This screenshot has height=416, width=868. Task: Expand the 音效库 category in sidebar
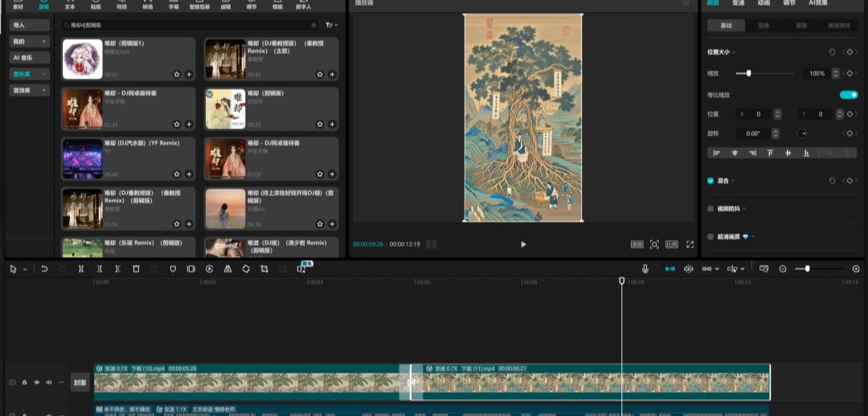[x=30, y=91]
